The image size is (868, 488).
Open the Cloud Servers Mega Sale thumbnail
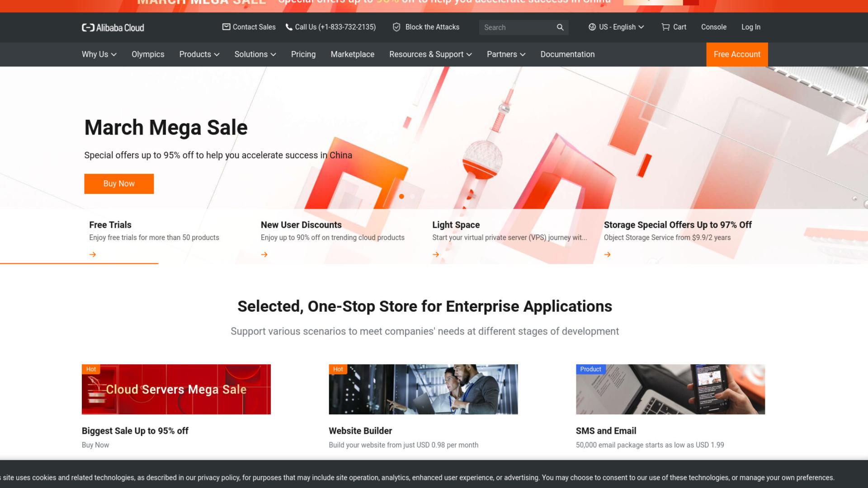click(176, 389)
